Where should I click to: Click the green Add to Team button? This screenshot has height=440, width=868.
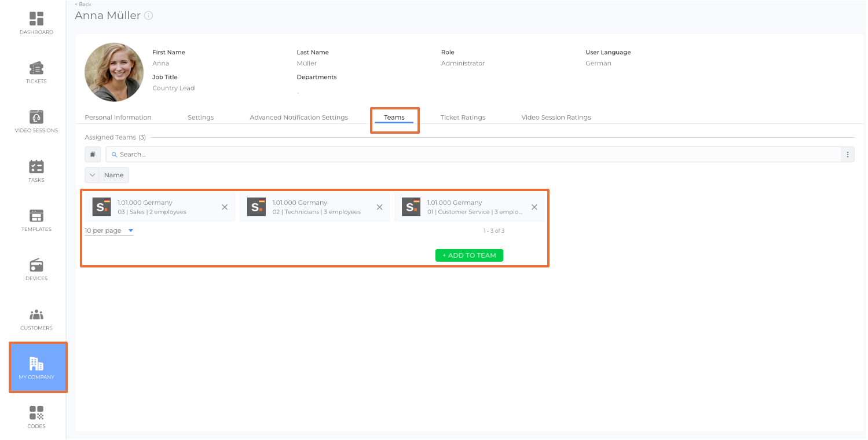pos(469,255)
